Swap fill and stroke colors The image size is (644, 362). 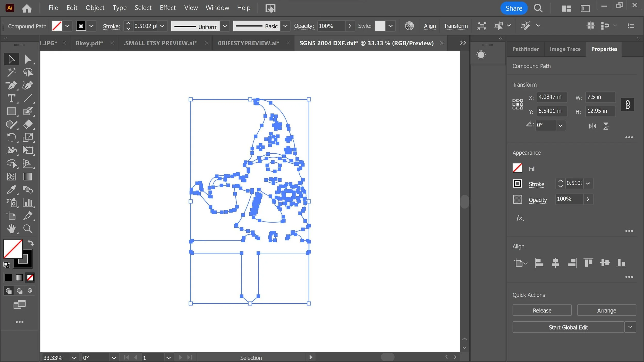point(31,243)
